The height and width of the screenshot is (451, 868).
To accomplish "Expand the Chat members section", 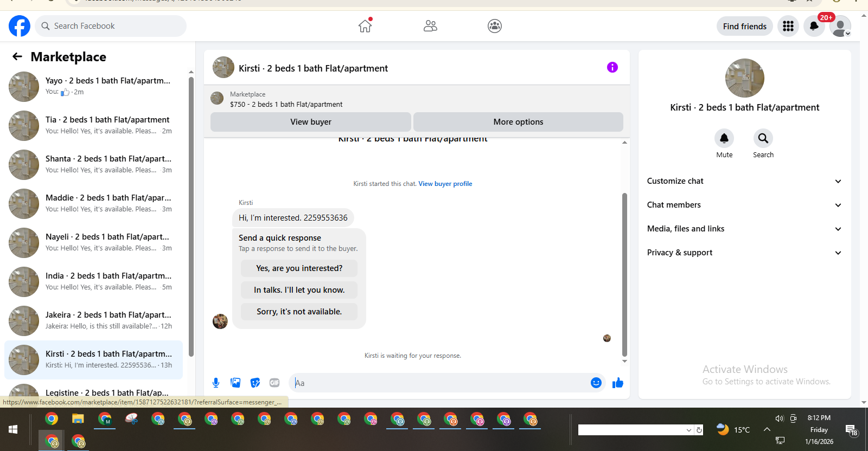I will click(x=744, y=205).
